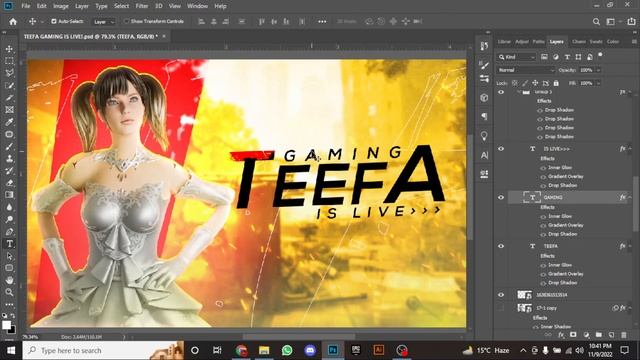Collapse the Group layer folder arrow

pyautogui.click(x=519, y=92)
